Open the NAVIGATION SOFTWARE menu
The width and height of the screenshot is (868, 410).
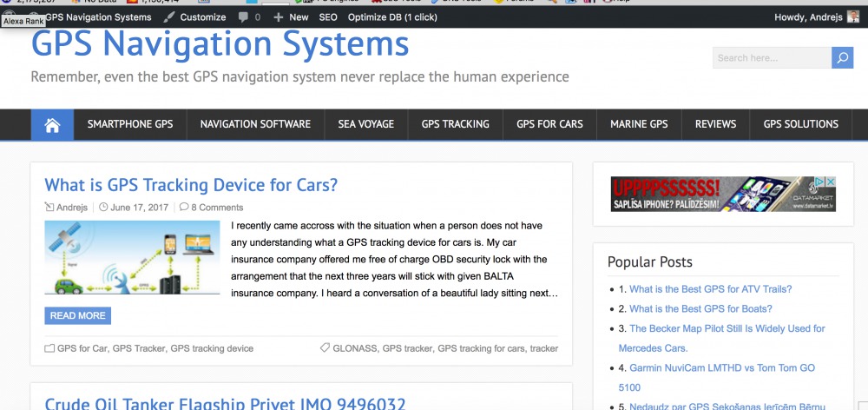pos(255,125)
